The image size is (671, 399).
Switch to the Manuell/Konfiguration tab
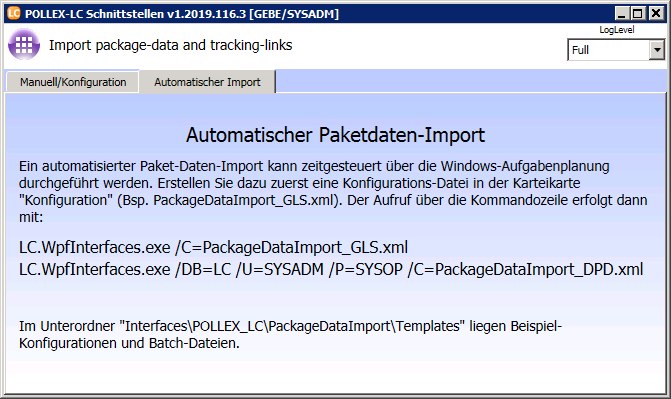[73, 82]
